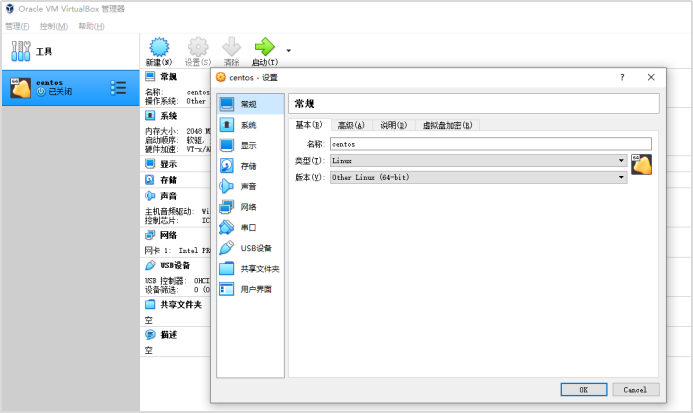693x413 pixels.
Task: Click the green Start (启动) arrow icon
Action: click(265, 47)
